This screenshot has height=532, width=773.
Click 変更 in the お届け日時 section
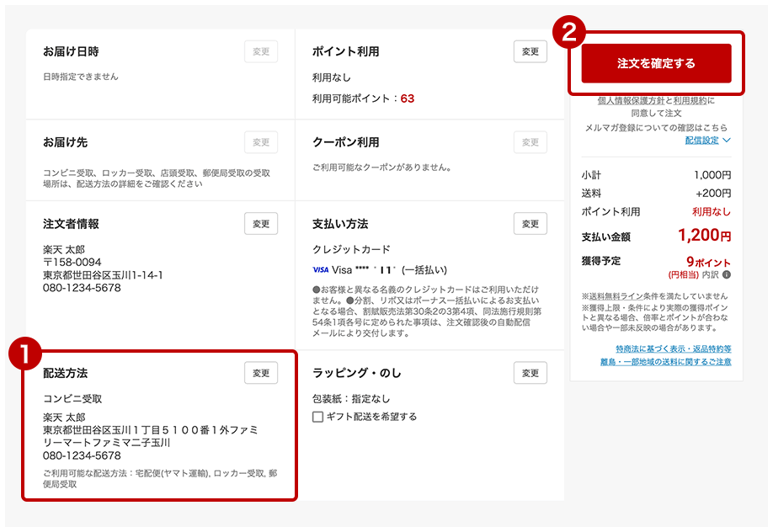(x=261, y=51)
